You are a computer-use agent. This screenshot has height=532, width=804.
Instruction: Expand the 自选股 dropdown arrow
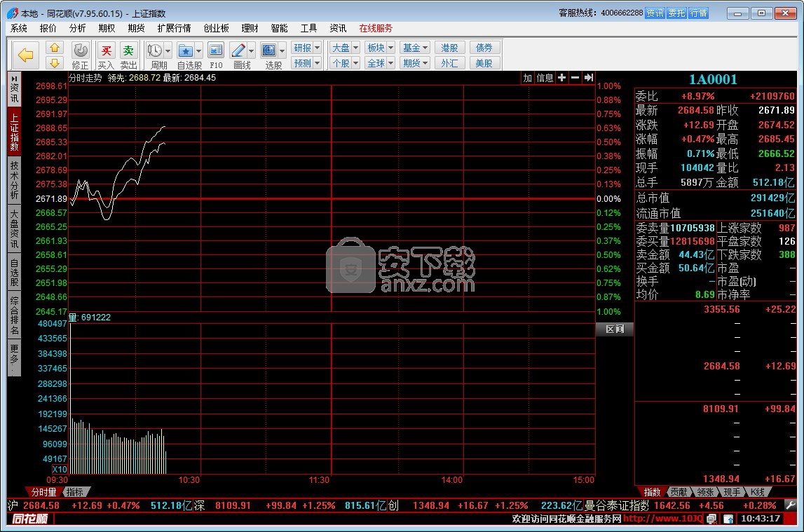(199, 50)
